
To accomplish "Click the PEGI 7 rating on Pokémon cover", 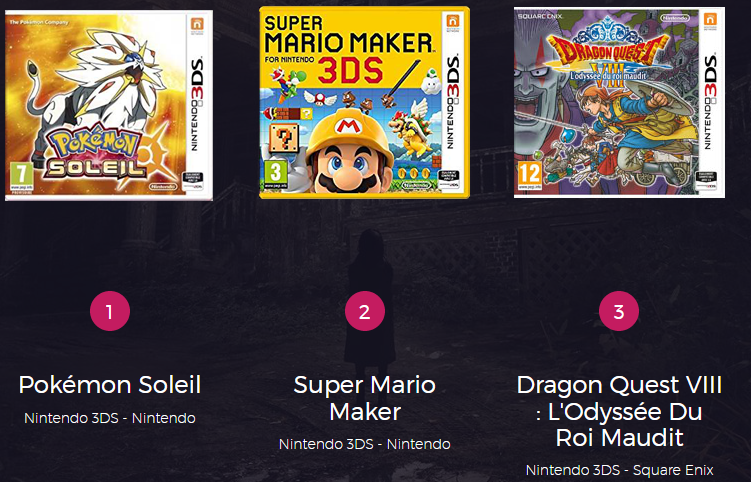I will point(22,175).
